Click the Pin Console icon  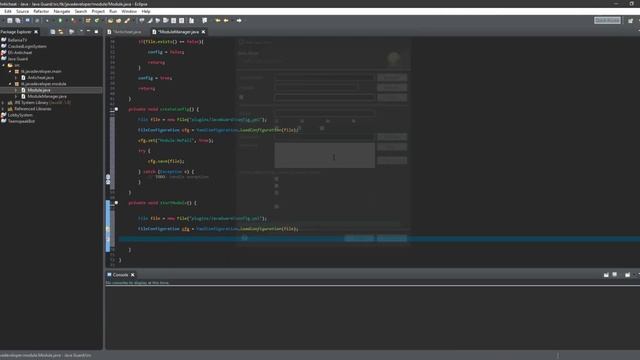pyautogui.click(x=606, y=275)
